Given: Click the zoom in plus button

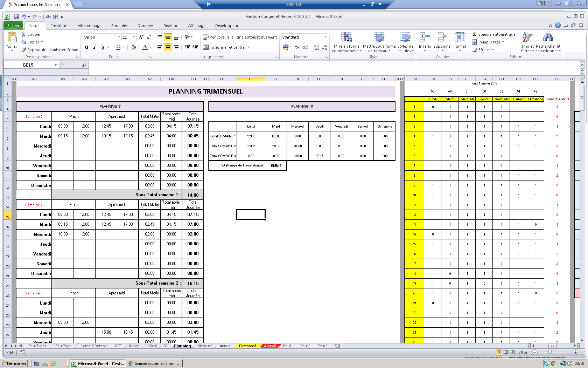Looking at the screenshot, I should coord(575,352).
